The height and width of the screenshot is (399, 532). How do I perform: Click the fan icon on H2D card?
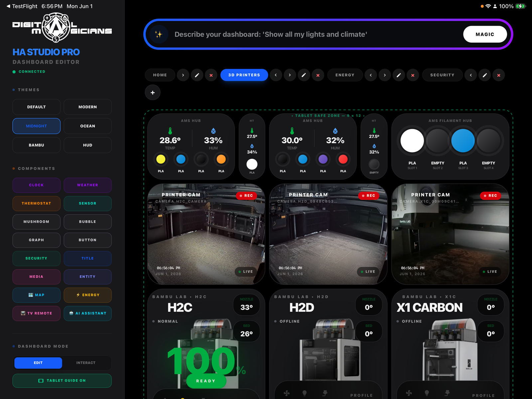(287, 393)
